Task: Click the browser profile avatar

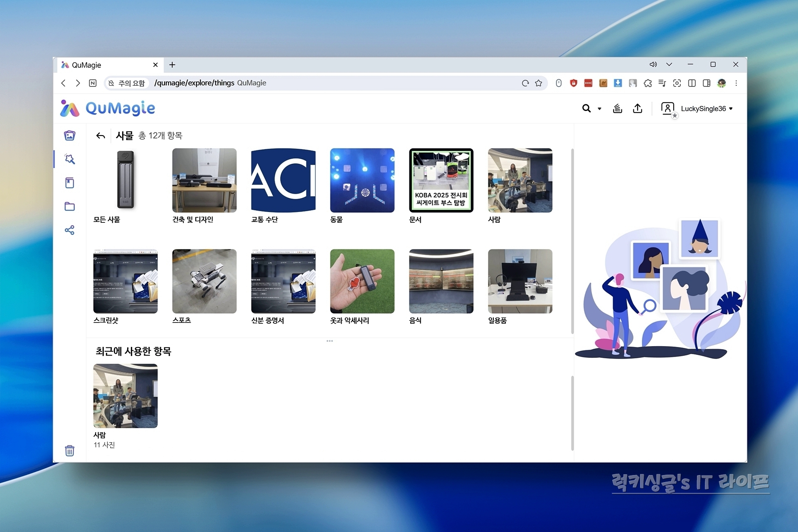Action: tap(722, 83)
